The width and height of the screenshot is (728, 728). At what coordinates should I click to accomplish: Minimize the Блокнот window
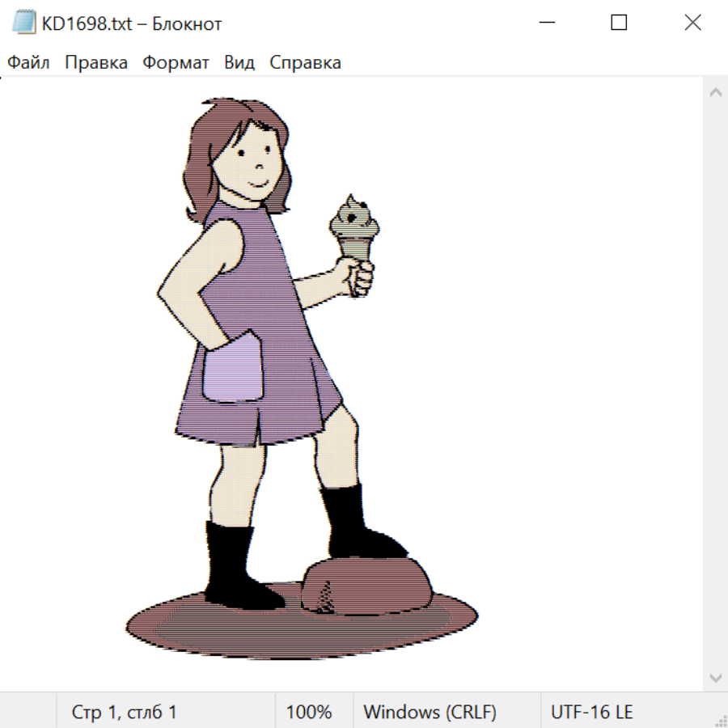[545, 23]
